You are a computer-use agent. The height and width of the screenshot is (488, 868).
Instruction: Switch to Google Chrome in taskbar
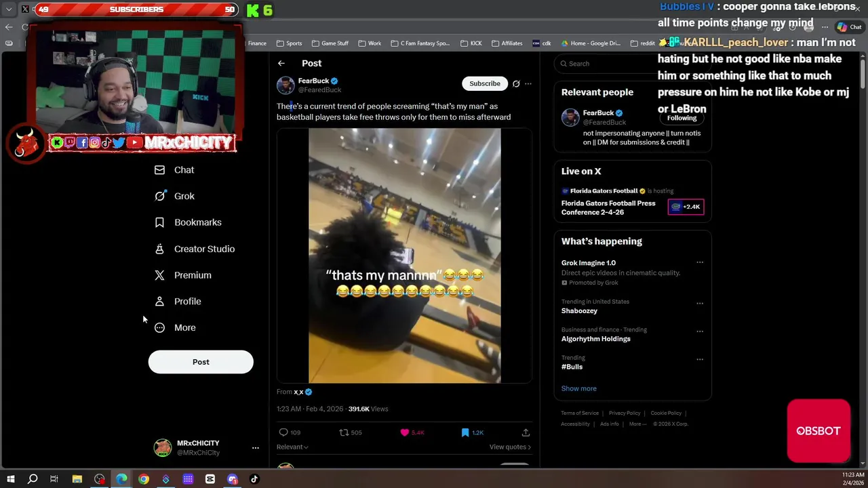[144, 479]
